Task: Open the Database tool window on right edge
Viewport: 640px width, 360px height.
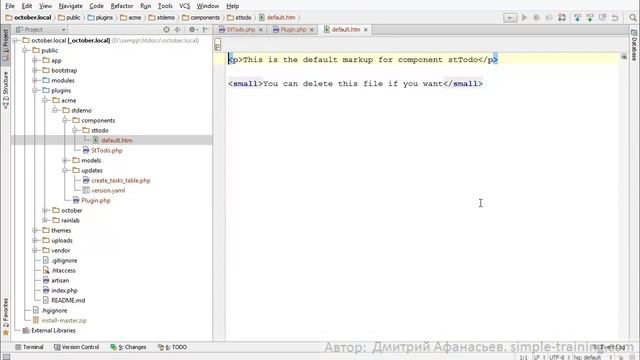Action: pyautogui.click(x=634, y=46)
